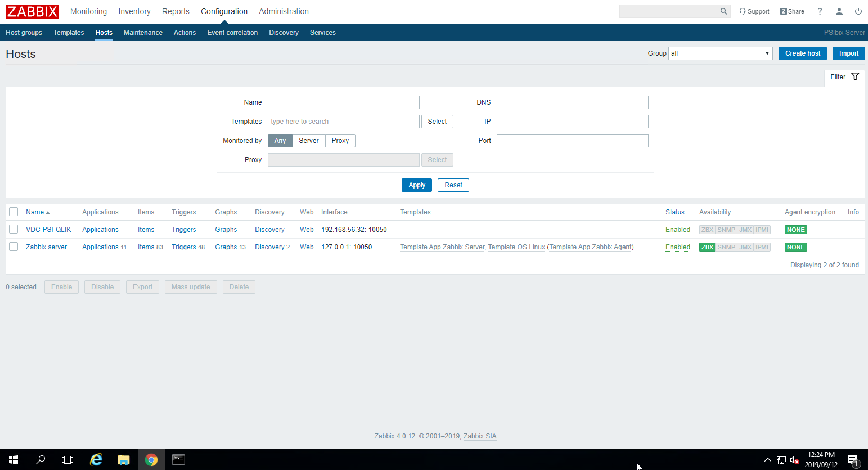Screen dimensions: 868x470
Task: Click the search magnifier icon
Action: coord(724,11)
